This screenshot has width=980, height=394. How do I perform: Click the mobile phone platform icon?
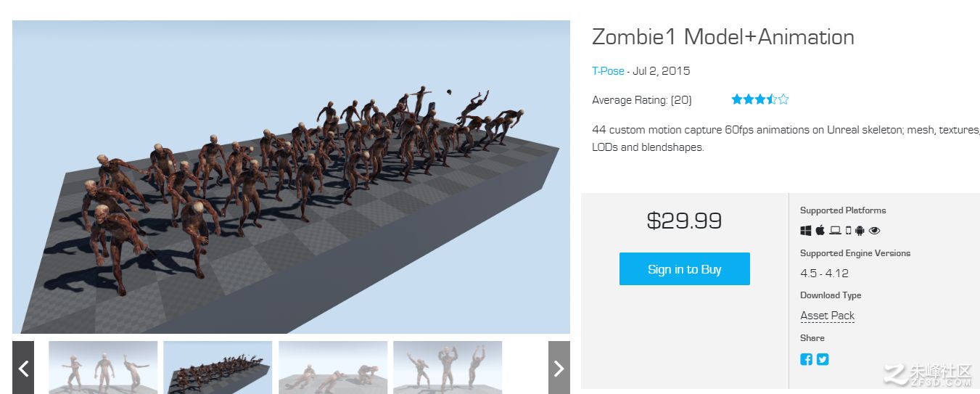(848, 231)
